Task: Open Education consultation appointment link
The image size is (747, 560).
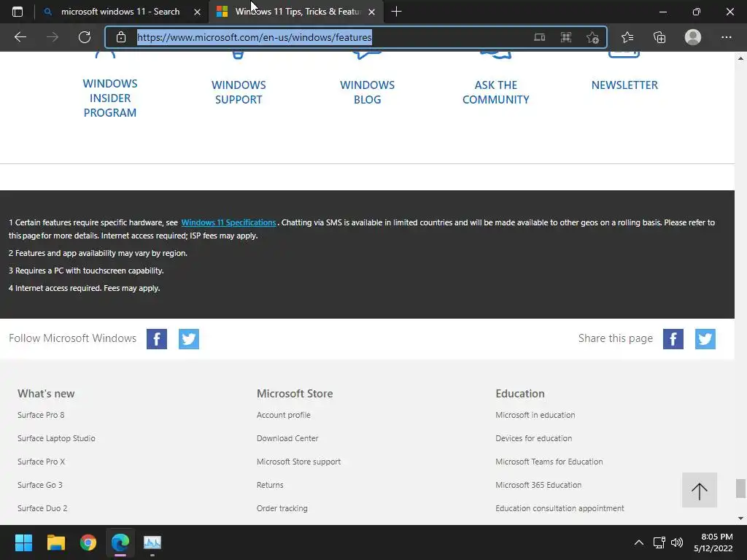Action: (560, 508)
